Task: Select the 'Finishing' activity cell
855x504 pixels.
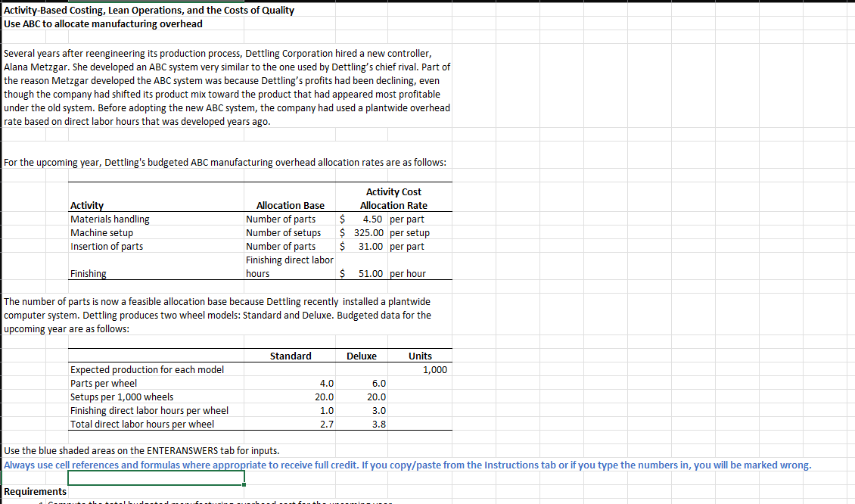Action: 89,274
